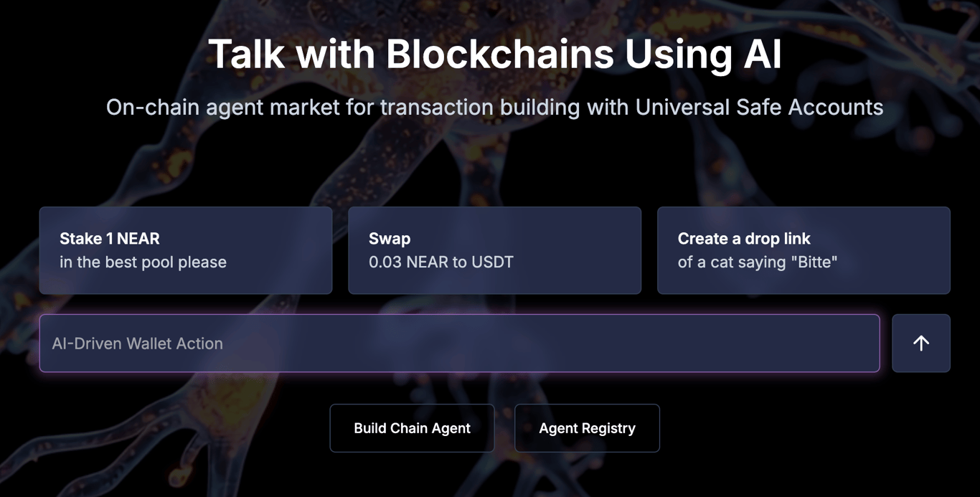Viewport: 980px width, 497px height.
Task: Click the On-chain agent market subtitle
Action: pos(495,108)
